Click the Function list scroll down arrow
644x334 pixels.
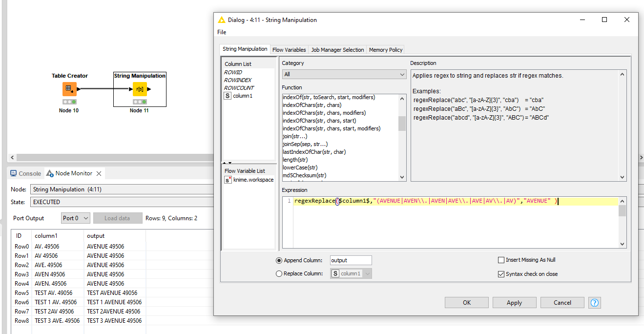pyautogui.click(x=402, y=177)
